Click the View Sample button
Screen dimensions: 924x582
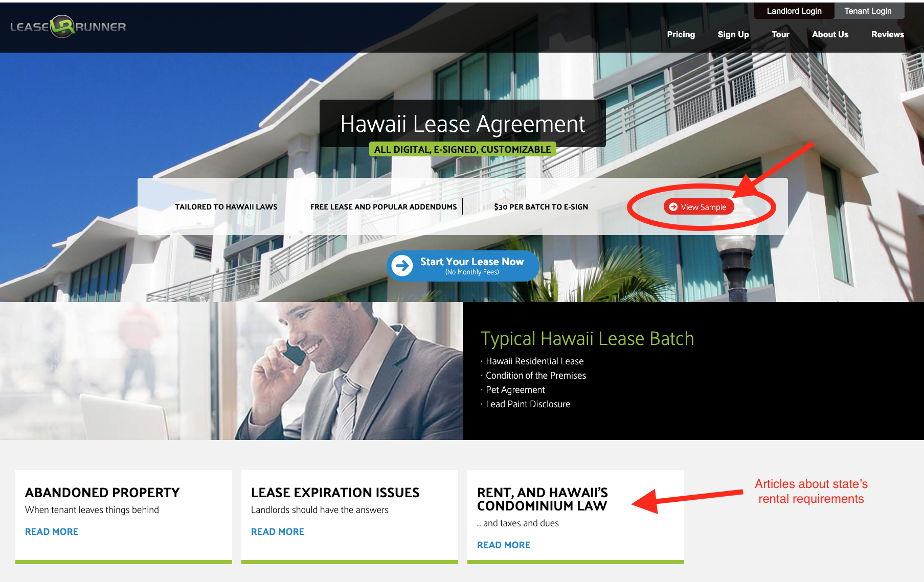[x=698, y=207]
